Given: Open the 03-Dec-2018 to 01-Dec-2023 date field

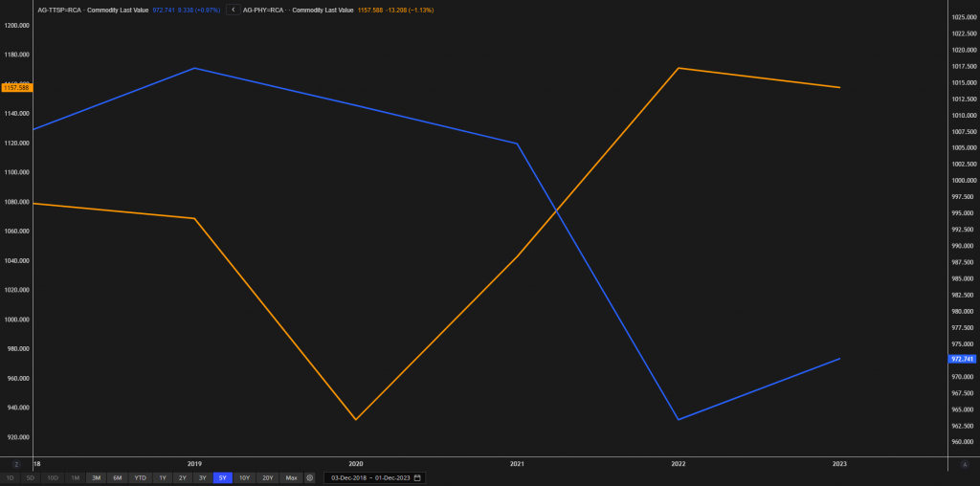Looking at the screenshot, I should (x=369, y=477).
